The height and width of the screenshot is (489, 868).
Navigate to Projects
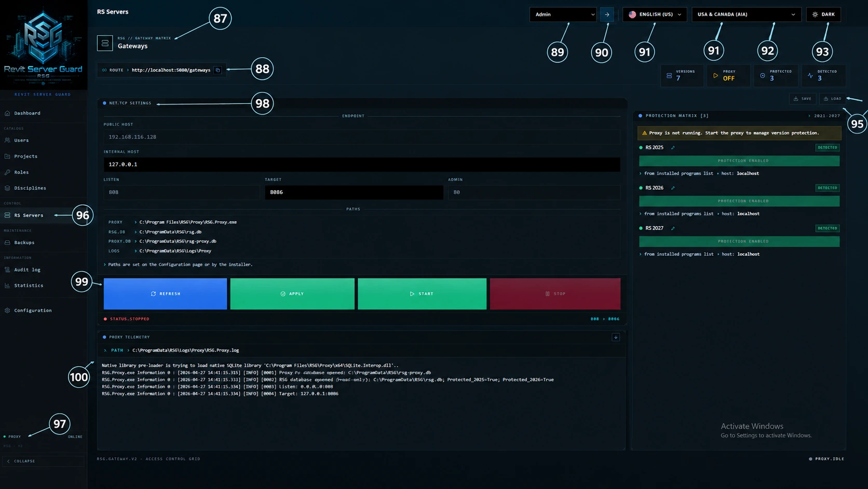(x=43, y=156)
